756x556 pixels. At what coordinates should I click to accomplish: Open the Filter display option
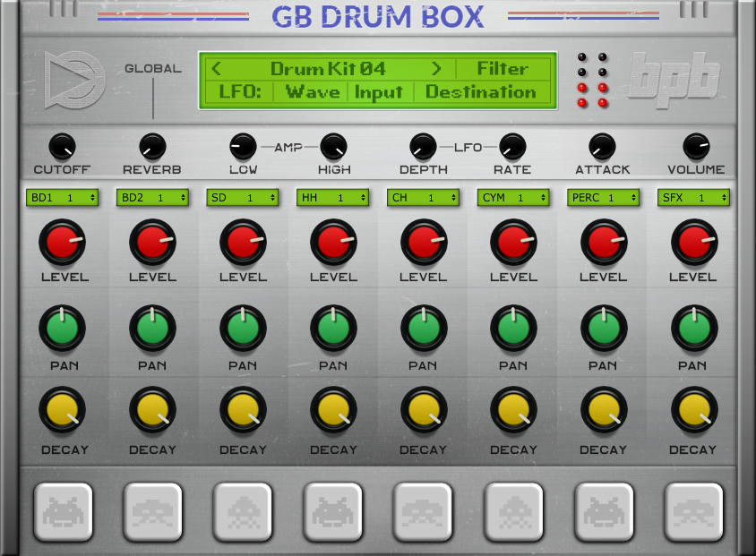coord(503,69)
